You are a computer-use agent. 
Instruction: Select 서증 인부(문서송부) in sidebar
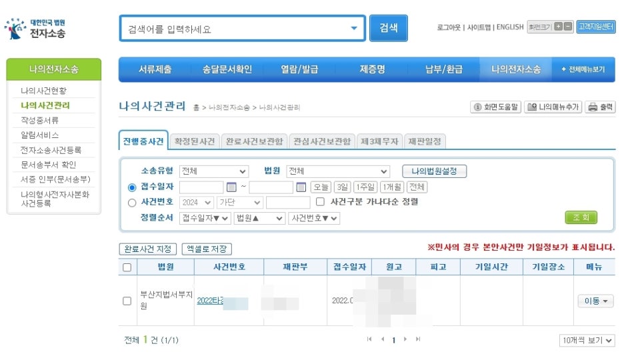55,179
